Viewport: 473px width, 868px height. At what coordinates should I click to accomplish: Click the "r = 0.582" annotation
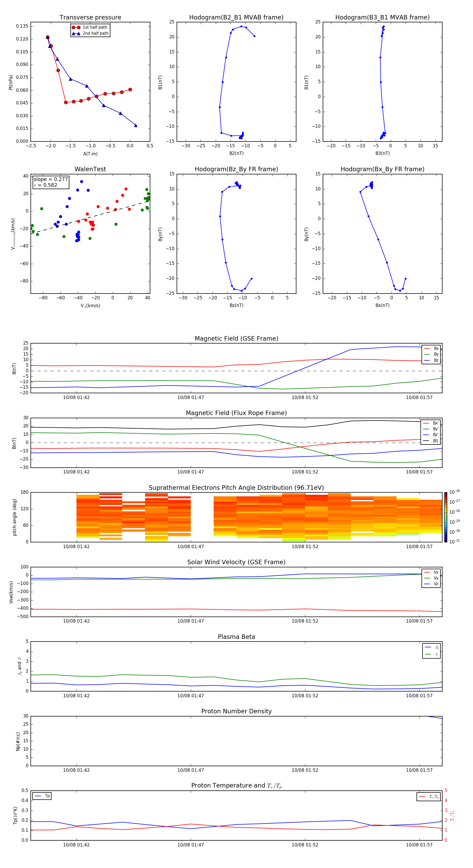coord(45,185)
